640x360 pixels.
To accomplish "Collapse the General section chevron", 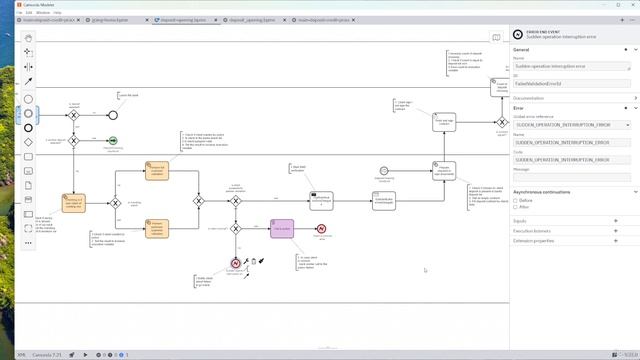I will 636,49.
